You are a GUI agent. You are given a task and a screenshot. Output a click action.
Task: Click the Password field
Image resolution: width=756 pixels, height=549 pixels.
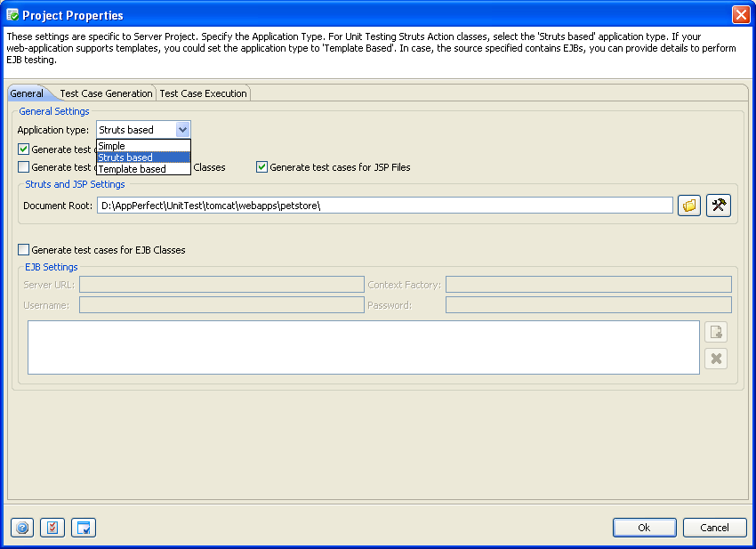point(588,304)
